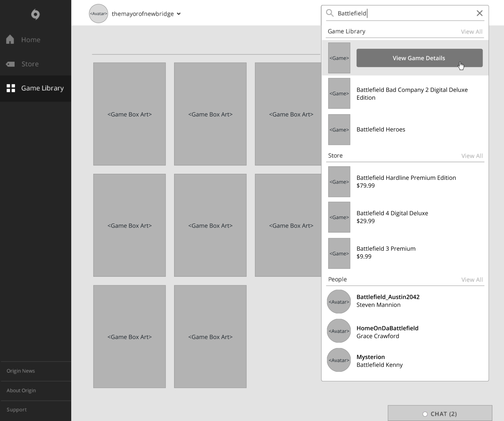Image resolution: width=504 pixels, height=421 pixels.
Task: Expand the themayorofnewbridge account dropdown arrow
Action: (179, 14)
